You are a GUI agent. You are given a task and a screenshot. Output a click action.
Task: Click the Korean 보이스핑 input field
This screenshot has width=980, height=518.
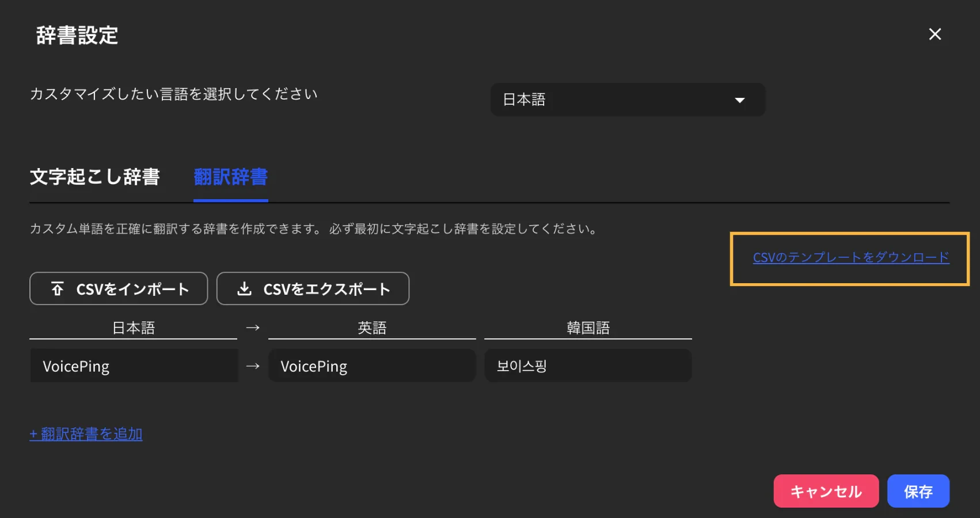[x=588, y=365]
